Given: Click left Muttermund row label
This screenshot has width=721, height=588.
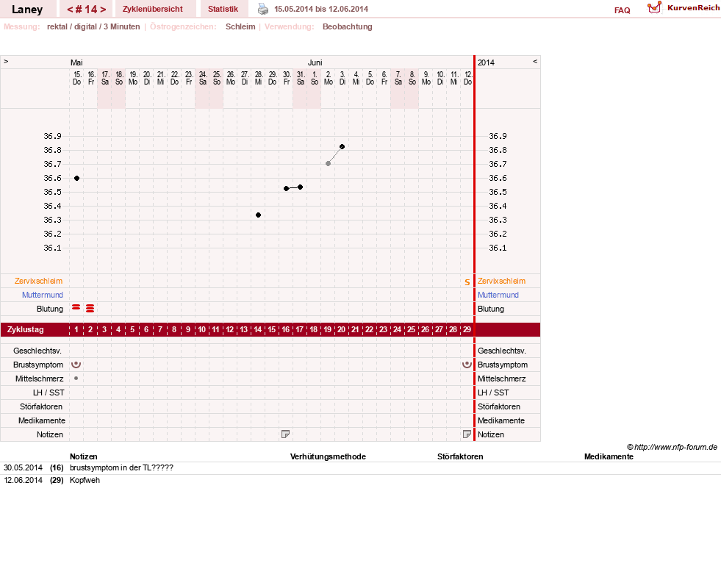Looking at the screenshot, I should tap(43, 295).
